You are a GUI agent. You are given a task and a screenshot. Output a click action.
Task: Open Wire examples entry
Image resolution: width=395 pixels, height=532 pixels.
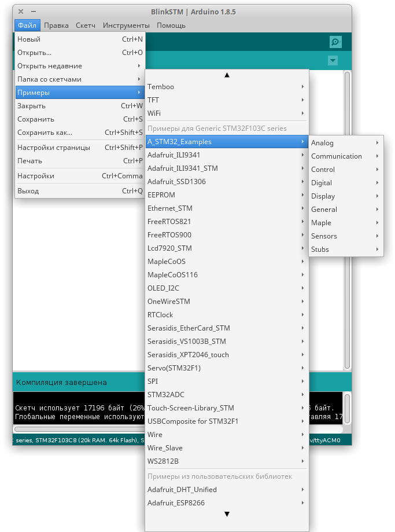[227, 434]
